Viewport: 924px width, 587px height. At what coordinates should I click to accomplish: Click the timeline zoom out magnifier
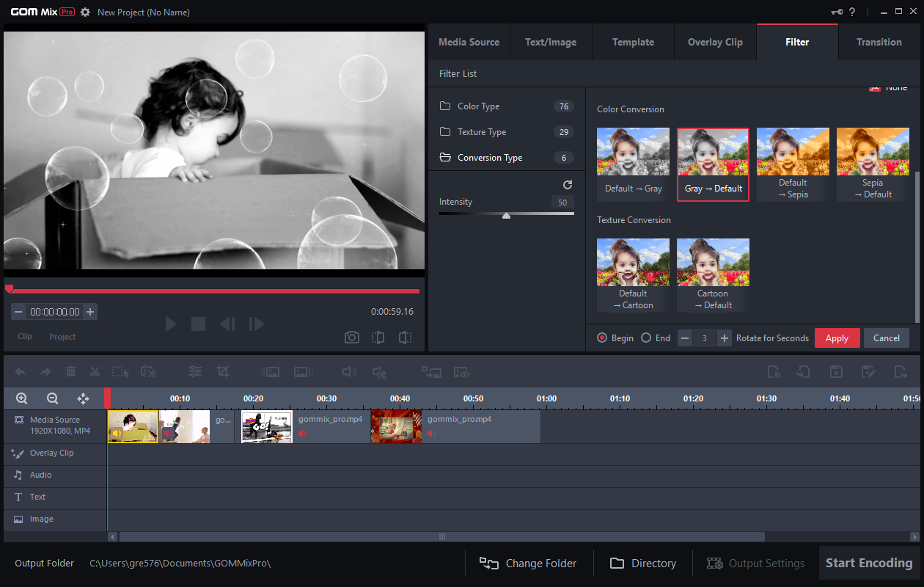pyautogui.click(x=52, y=398)
